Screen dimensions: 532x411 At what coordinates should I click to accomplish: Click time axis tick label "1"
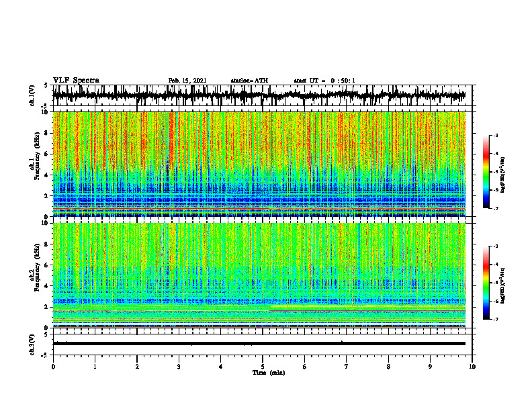(x=95, y=367)
